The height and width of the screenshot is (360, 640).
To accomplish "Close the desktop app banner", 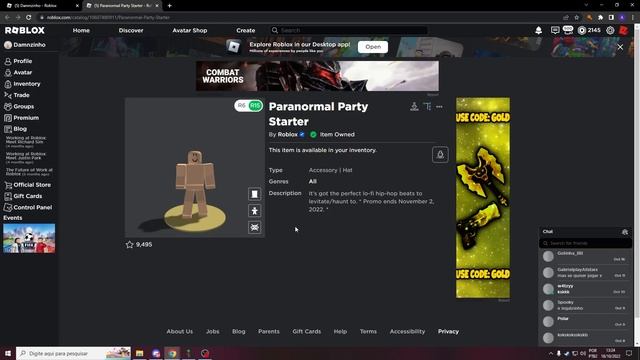I will pyautogui.click(x=620, y=47).
